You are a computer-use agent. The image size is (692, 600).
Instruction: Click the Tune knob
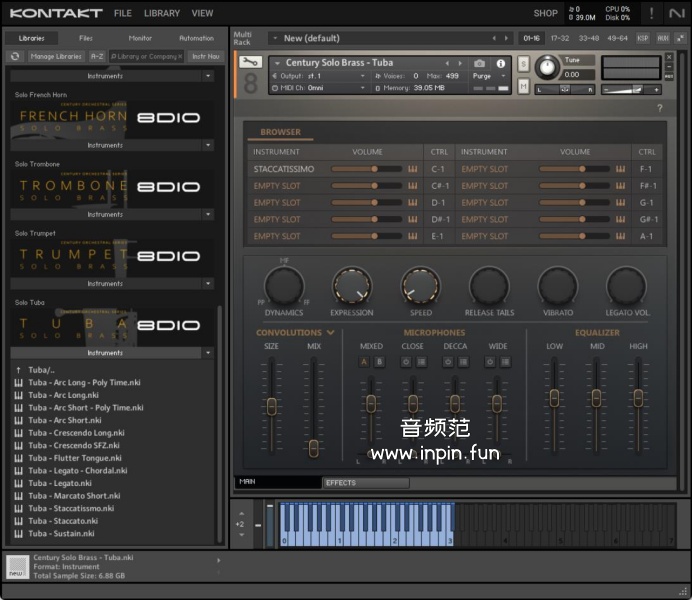[546, 68]
